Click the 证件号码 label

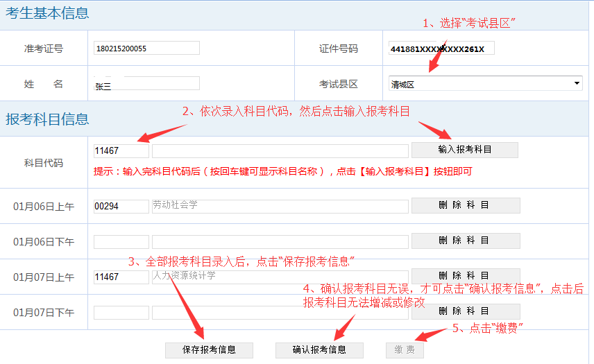point(339,49)
